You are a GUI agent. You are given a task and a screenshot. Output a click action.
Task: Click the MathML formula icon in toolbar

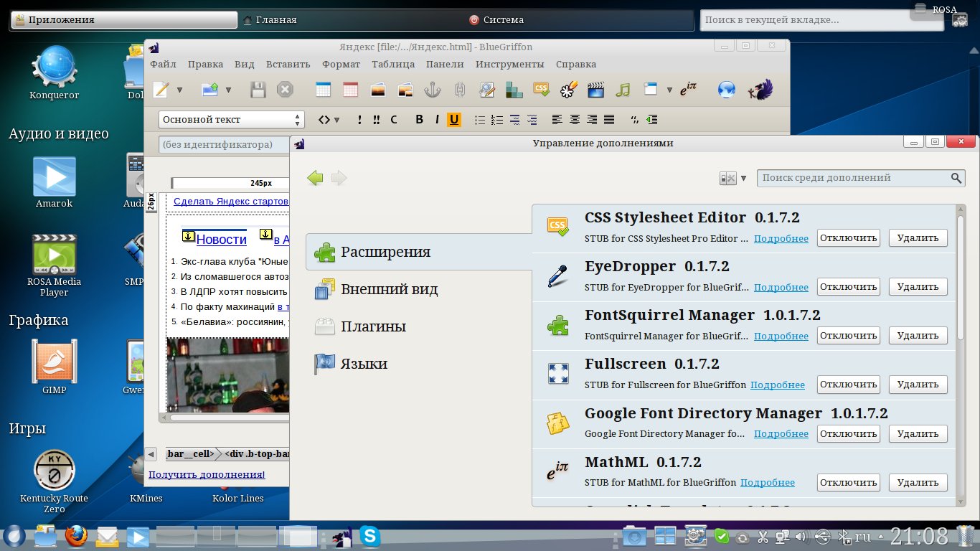point(688,90)
